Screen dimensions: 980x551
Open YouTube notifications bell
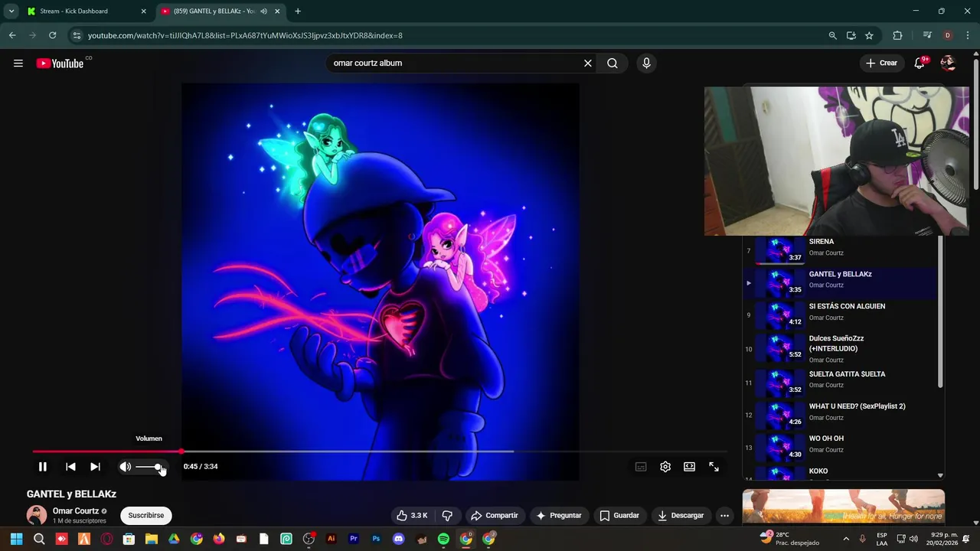point(920,64)
